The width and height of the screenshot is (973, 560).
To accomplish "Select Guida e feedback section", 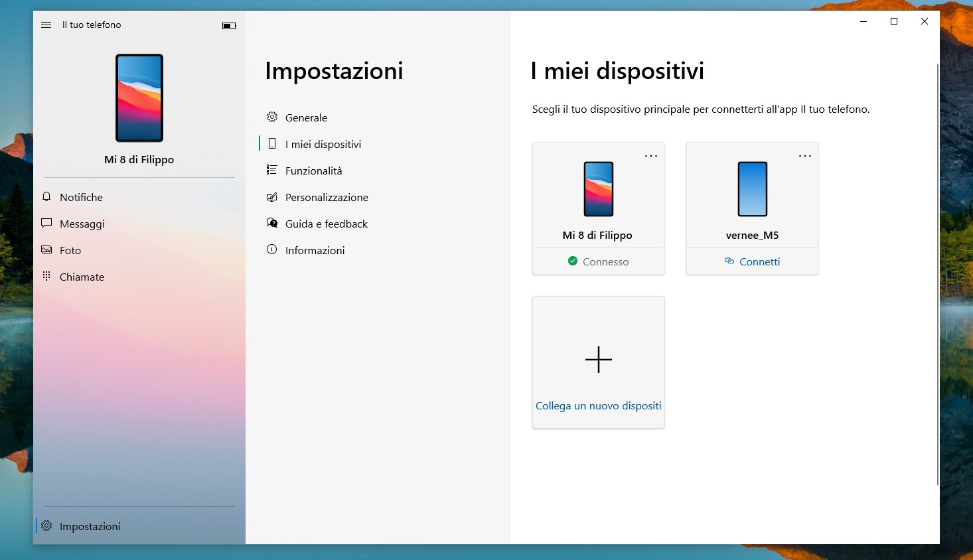I will click(378, 224).
